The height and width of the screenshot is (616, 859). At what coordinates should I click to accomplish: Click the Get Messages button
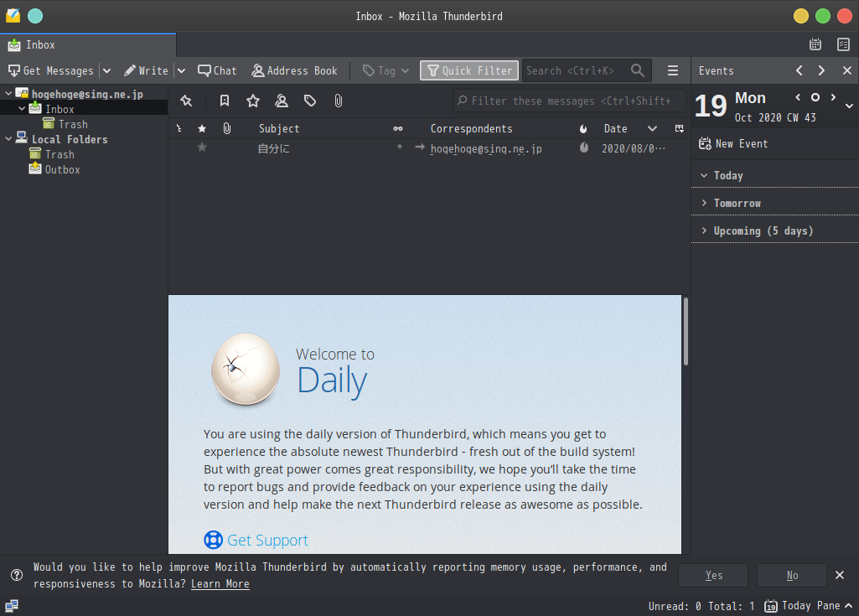pyautogui.click(x=51, y=70)
